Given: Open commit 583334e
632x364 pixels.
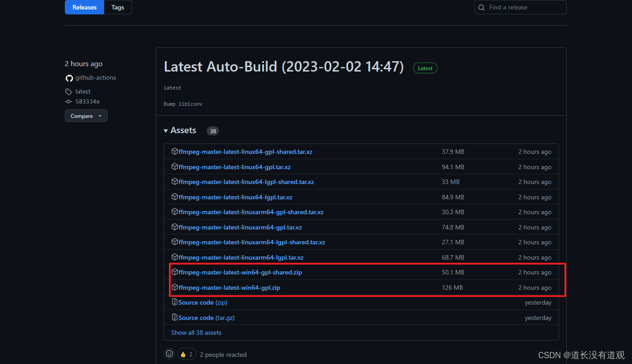Looking at the screenshot, I should pos(87,102).
